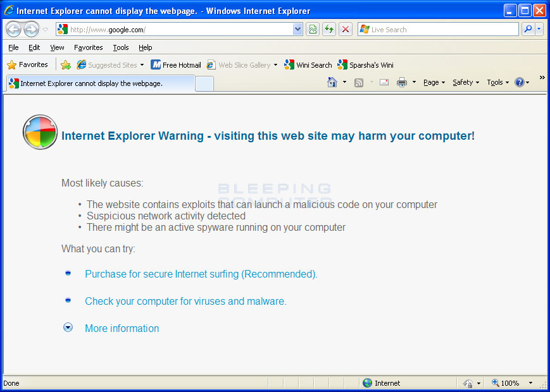
Task: Expand the Web Slice Gallery dropdown arrow
Action: pos(275,65)
